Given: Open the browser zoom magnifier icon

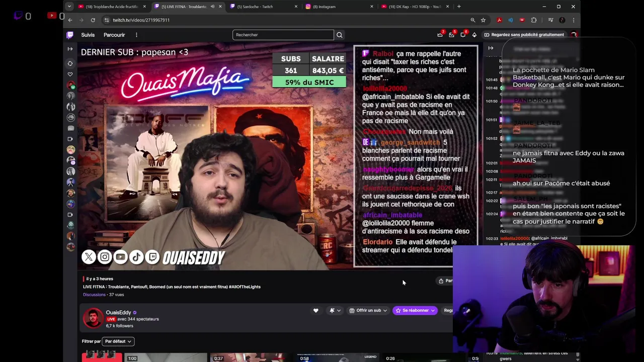Looking at the screenshot, I should point(472,20).
